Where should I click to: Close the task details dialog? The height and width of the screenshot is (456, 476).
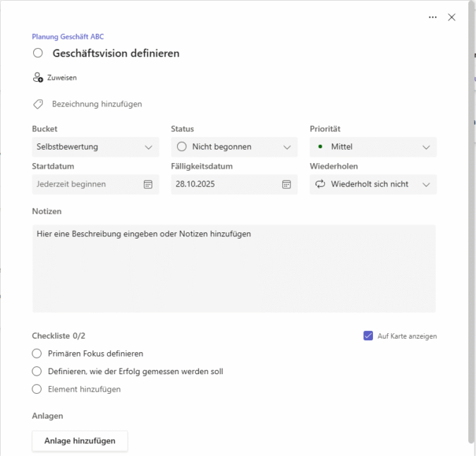tap(452, 18)
